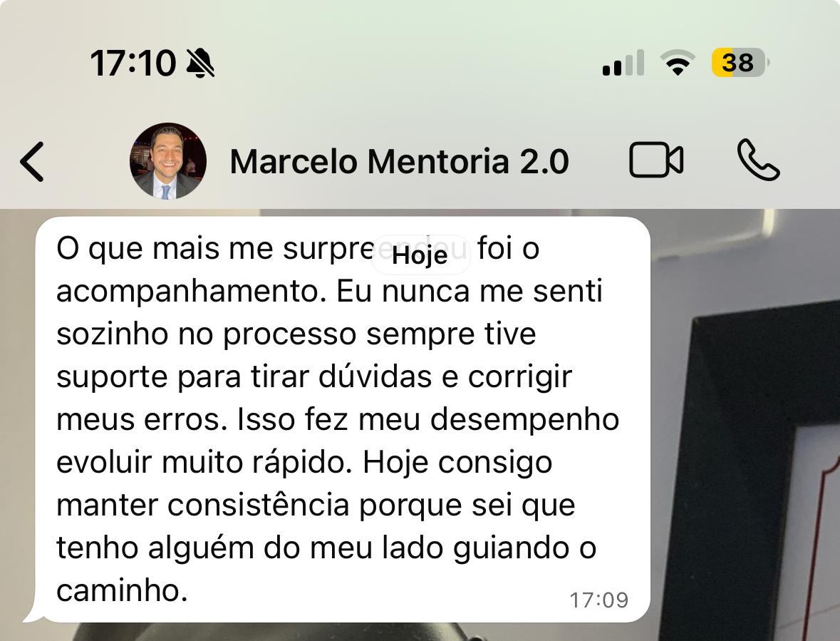The width and height of the screenshot is (840, 641).
Task: Tap the battery indicator showing 38
Action: coord(740,63)
